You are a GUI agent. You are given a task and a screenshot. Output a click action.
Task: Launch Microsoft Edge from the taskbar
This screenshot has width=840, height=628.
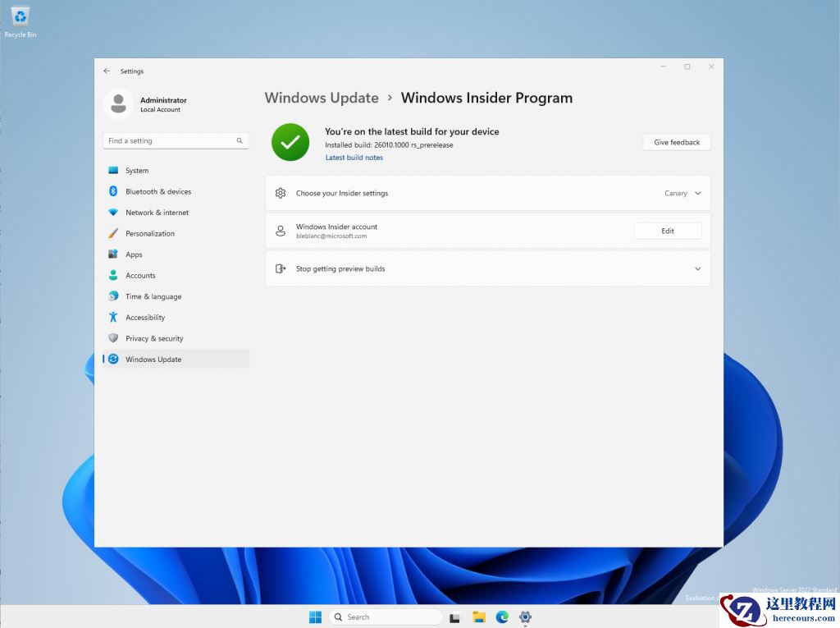click(x=502, y=617)
